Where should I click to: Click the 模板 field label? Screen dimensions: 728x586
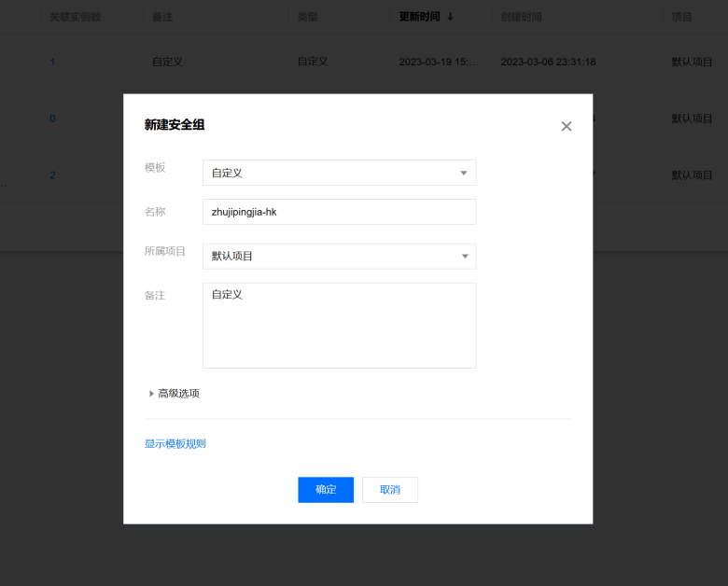click(x=155, y=167)
